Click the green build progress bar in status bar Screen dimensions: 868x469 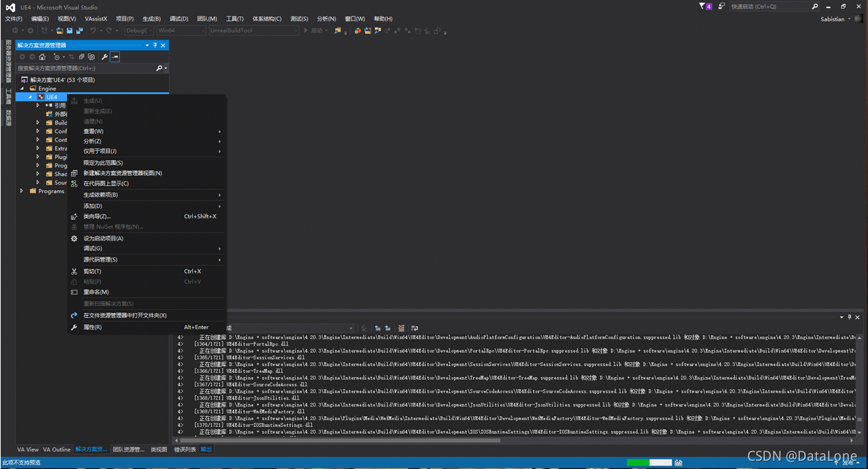tap(649, 463)
